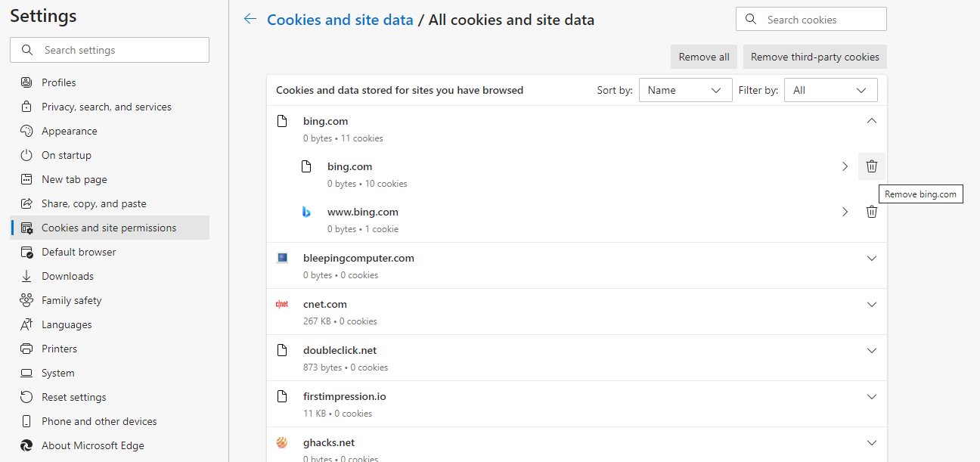Viewport: 980px width, 462px height.
Task: Click the Languages sidebar icon
Action: 26,324
